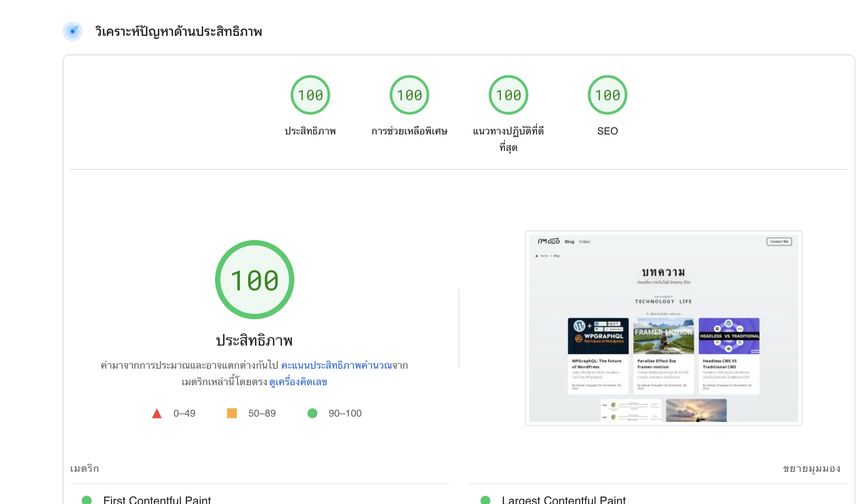Click the page screenshot thumbnail
Image resolution: width=866 pixels, height=504 pixels.
click(663, 328)
